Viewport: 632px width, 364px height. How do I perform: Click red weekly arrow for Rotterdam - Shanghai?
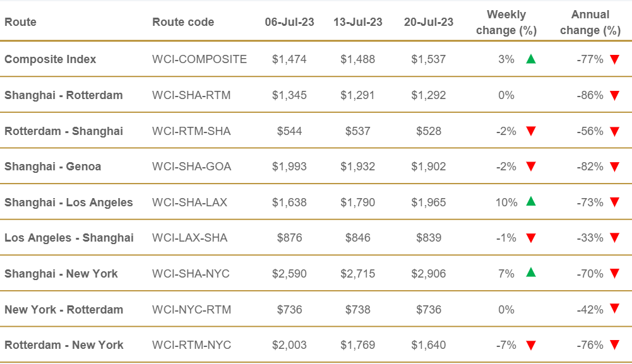point(531,131)
